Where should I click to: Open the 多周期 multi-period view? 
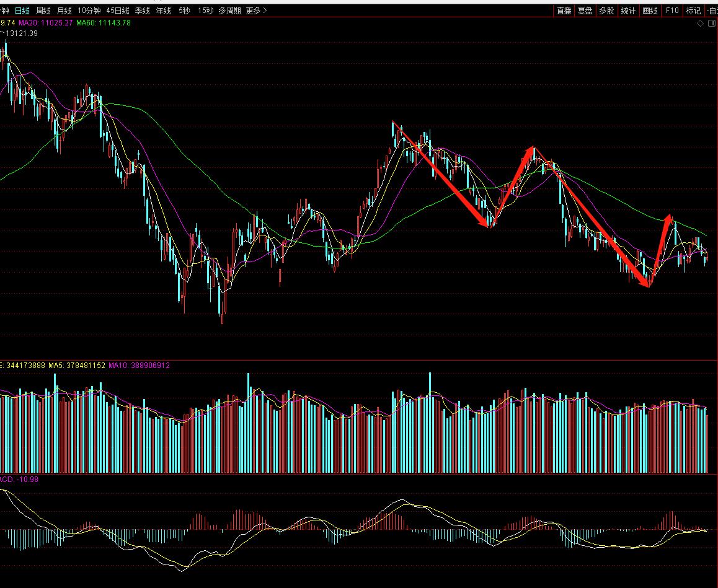point(229,11)
